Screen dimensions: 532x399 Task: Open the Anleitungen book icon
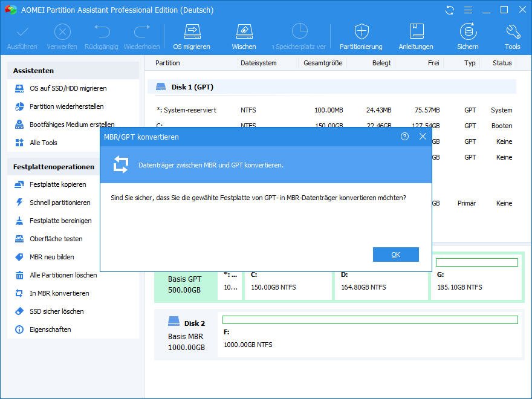pyautogui.click(x=416, y=31)
